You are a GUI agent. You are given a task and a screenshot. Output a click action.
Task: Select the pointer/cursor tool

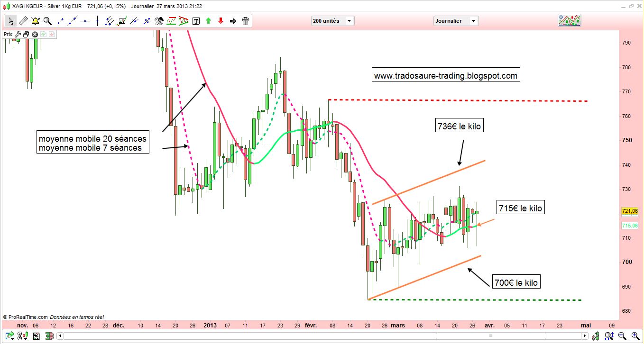coord(10,21)
